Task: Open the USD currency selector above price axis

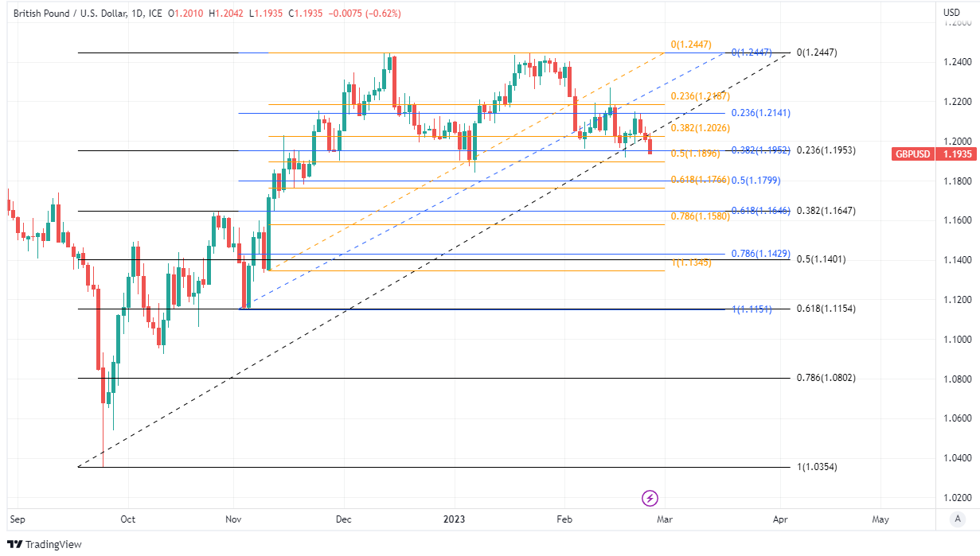Action: point(951,12)
